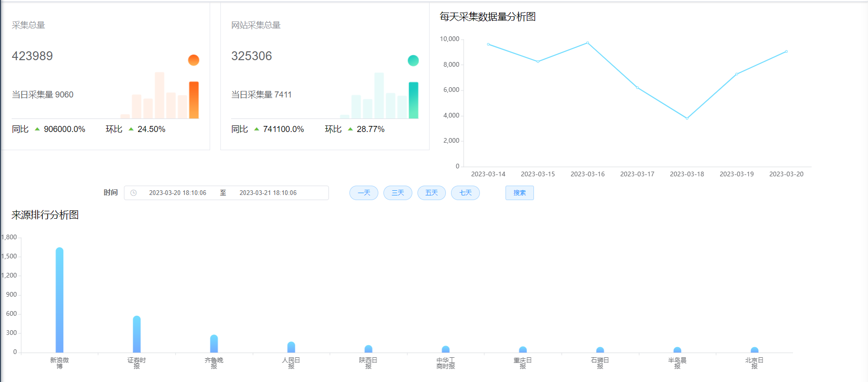868x382 pixels.
Task: Click the teal circle badge in 网站采集总量 card
Action: [x=413, y=60]
